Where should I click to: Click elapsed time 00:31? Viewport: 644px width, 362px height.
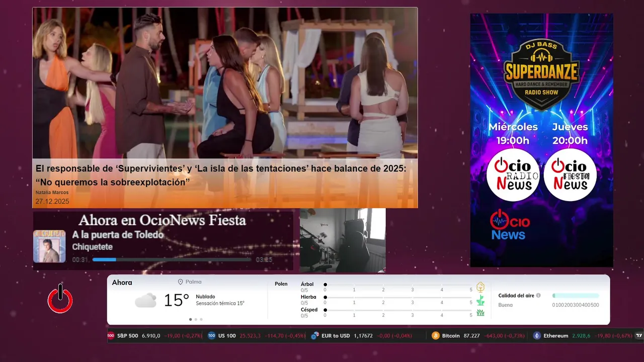click(x=80, y=260)
